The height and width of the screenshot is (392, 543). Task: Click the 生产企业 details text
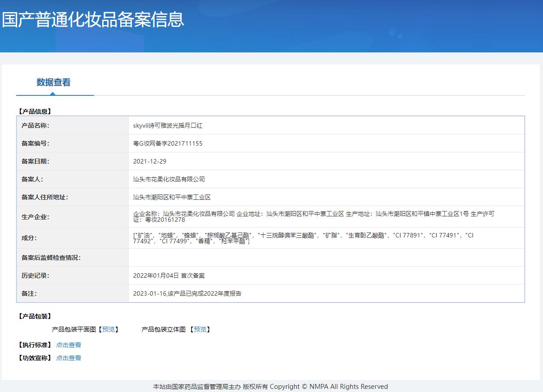(314, 217)
